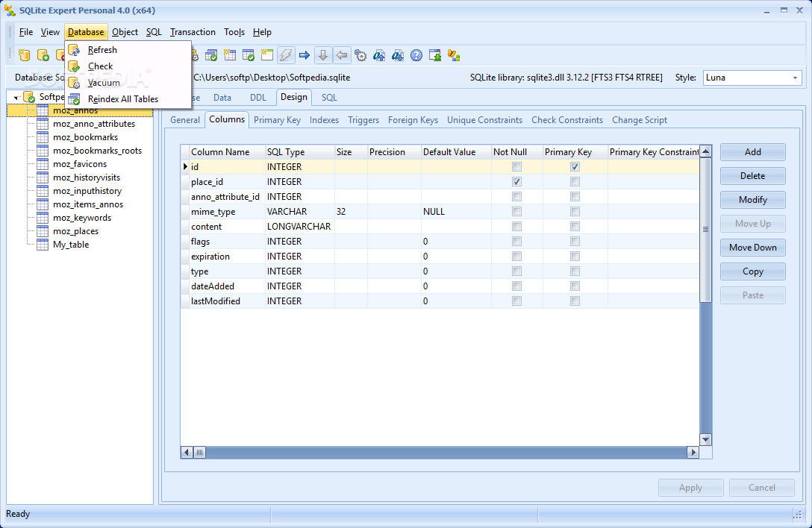This screenshot has height=528, width=812.
Task: Switch to the DDL tab
Action: (x=258, y=97)
